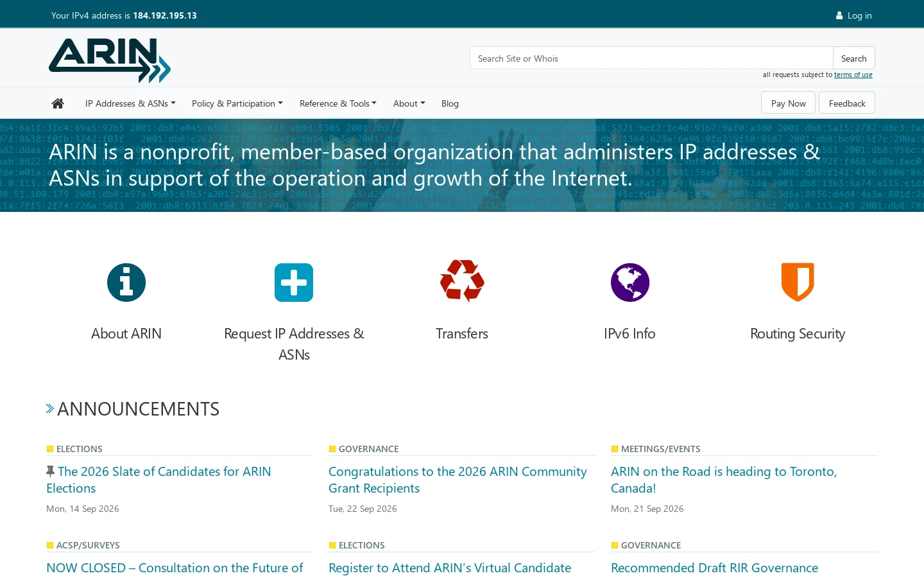This screenshot has width=924, height=578.
Task: Go to the home icon in navbar
Action: (58, 103)
